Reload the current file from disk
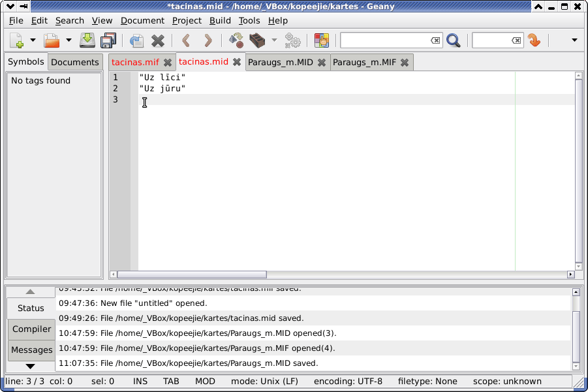Image resolution: width=588 pixels, height=392 pixels. (136, 40)
